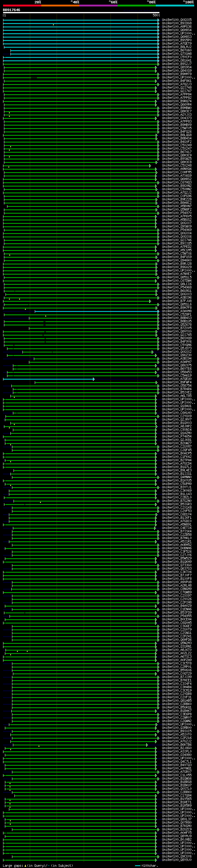Select the label UniRef100_Q2I748
Viewport: 197px width, 868px height.
click(176, 88)
